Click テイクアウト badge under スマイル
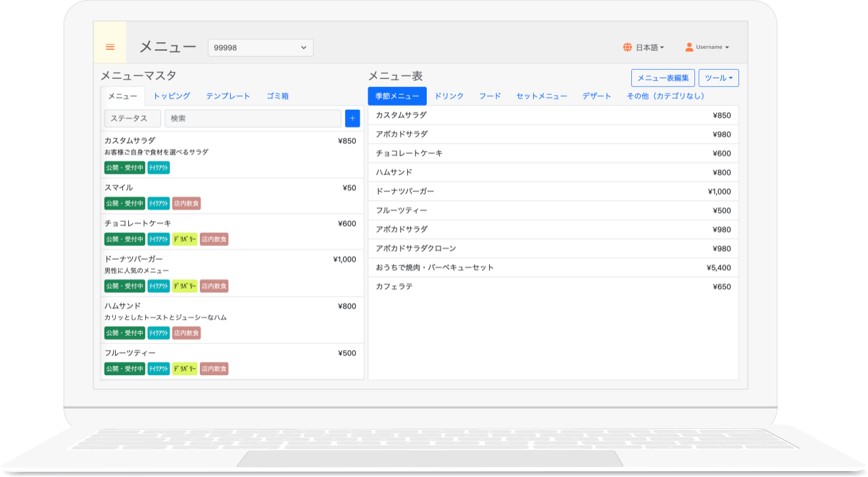The width and height of the screenshot is (868, 477). click(158, 204)
